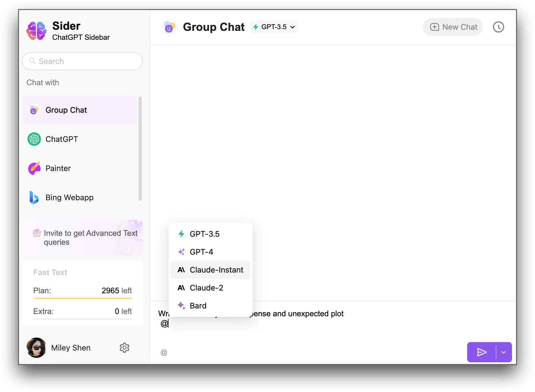Screen dimensions: 535x392
Task: Choose Claude-Instant from the mention list
Action: coord(210,270)
